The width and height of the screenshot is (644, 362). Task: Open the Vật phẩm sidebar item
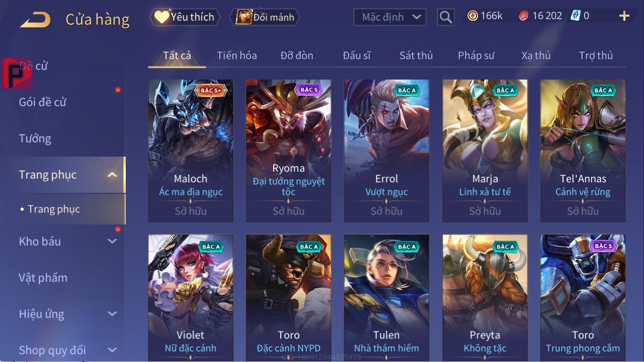pyautogui.click(x=43, y=277)
